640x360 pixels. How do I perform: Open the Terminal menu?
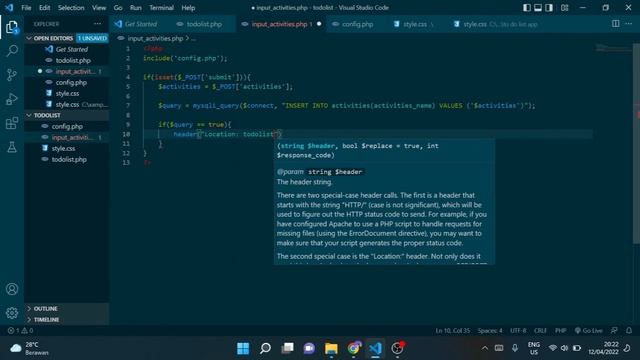[x=161, y=8]
